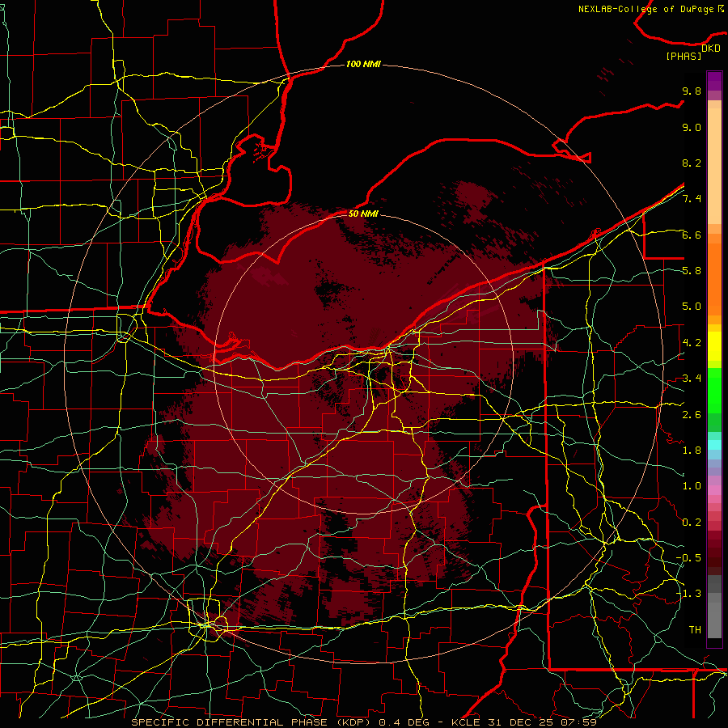Viewport: 728px width, 728px height.
Task: Select the bright green segment of the color bar
Action: click(714, 390)
